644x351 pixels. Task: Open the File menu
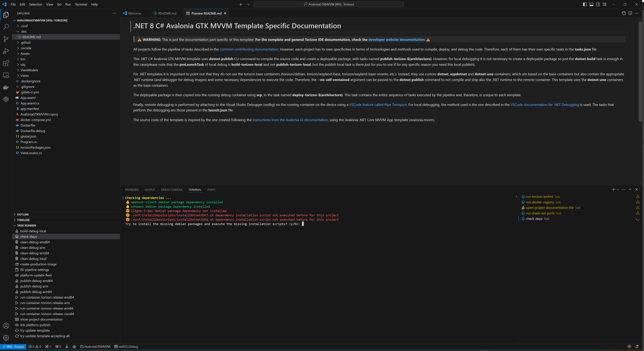point(13,4)
